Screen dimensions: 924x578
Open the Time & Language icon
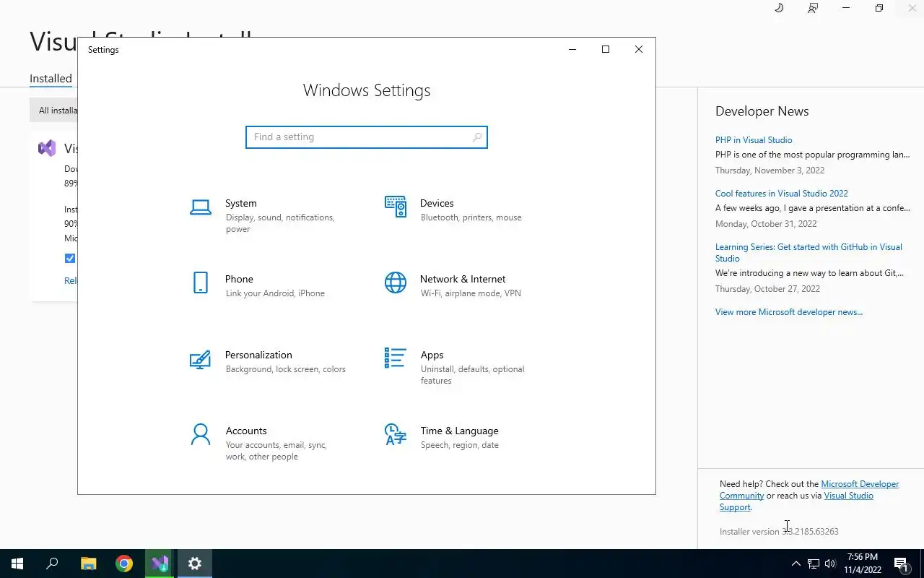pos(395,434)
